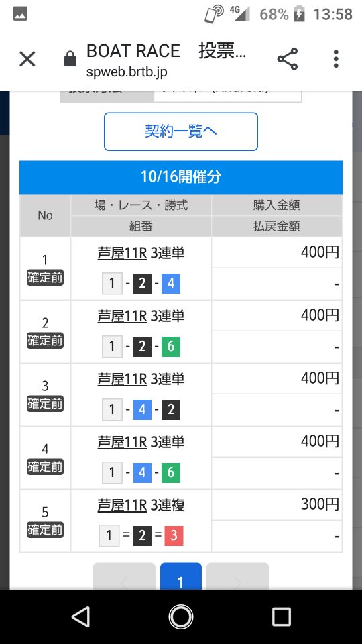The width and height of the screenshot is (362, 644).
Task: Tap the image notification icon in status bar
Action: [20, 14]
